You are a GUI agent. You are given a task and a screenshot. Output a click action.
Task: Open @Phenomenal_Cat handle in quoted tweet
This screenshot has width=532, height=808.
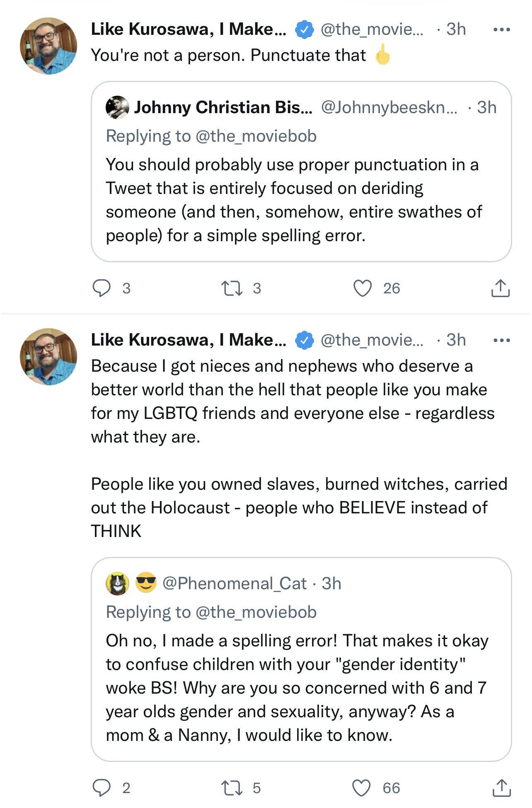[235, 583]
